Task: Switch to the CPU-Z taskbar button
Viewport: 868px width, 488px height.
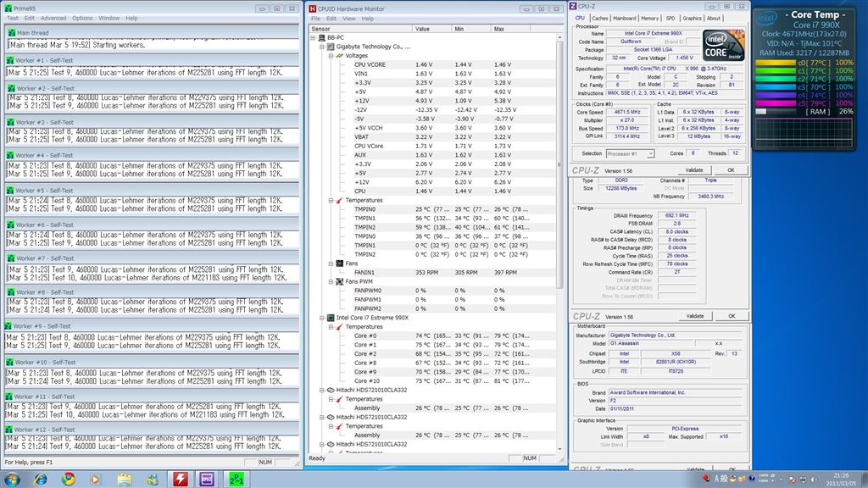Action: click(206, 479)
